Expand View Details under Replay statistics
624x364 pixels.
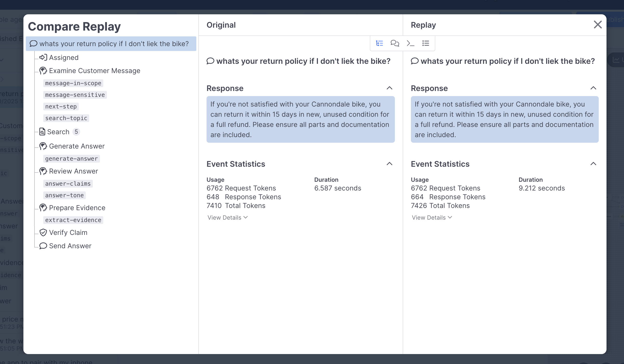coord(432,217)
